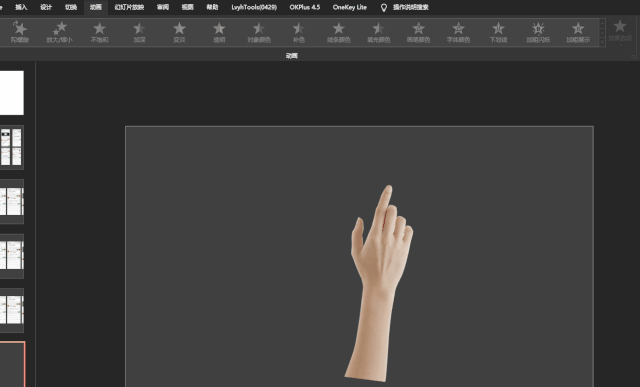The width and height of the screenshot is (640, 387).
Task: Select the Animations (动画) ribbon tab
Action: [x=96, y=7]
